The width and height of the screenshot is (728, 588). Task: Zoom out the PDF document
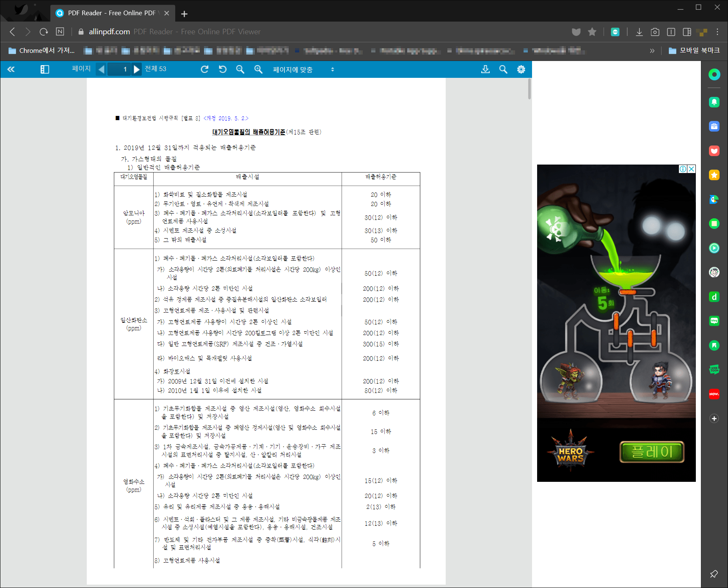coord(240,69)
